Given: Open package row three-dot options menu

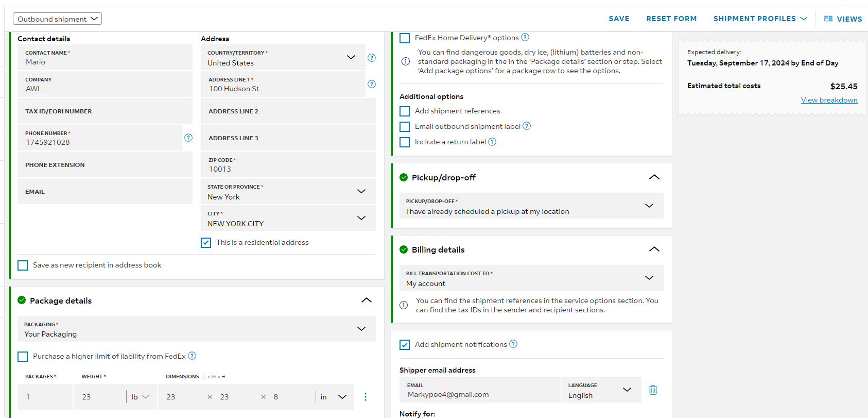Looking at the screenshot, I should point(366,397).
